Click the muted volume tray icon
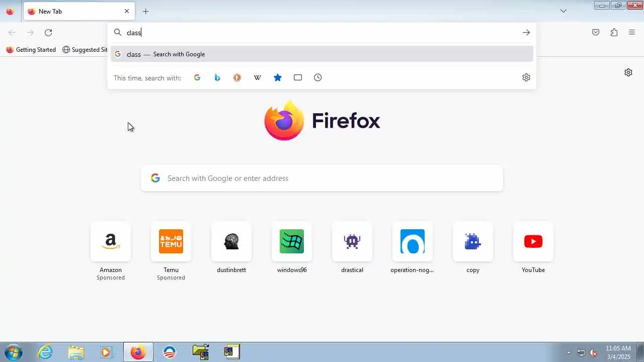644x362 pixels. (594, 352)
